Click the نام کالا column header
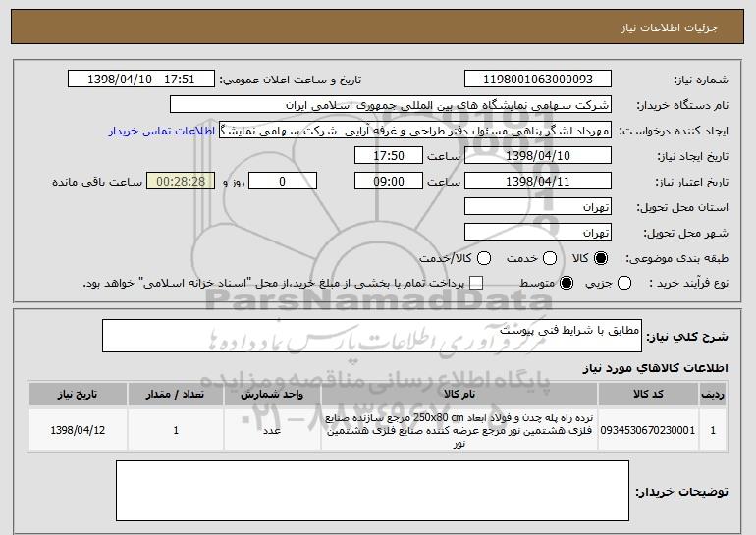 tap(459, 395)
